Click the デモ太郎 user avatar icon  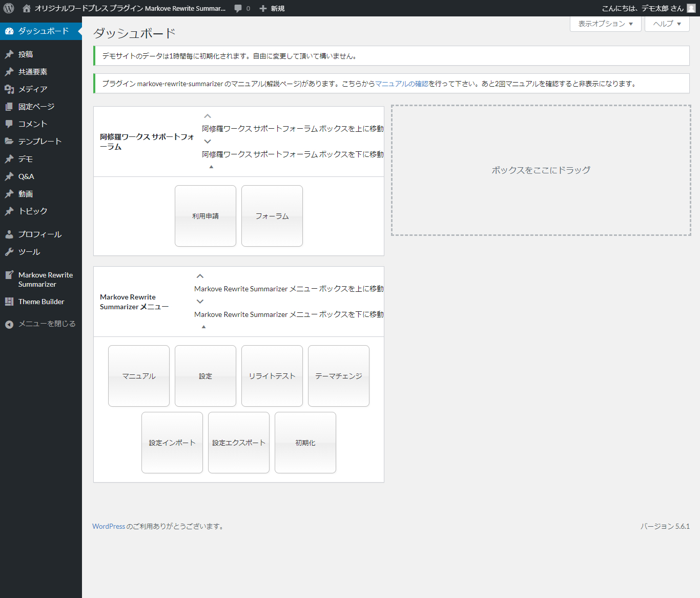[x=691, y=8]
